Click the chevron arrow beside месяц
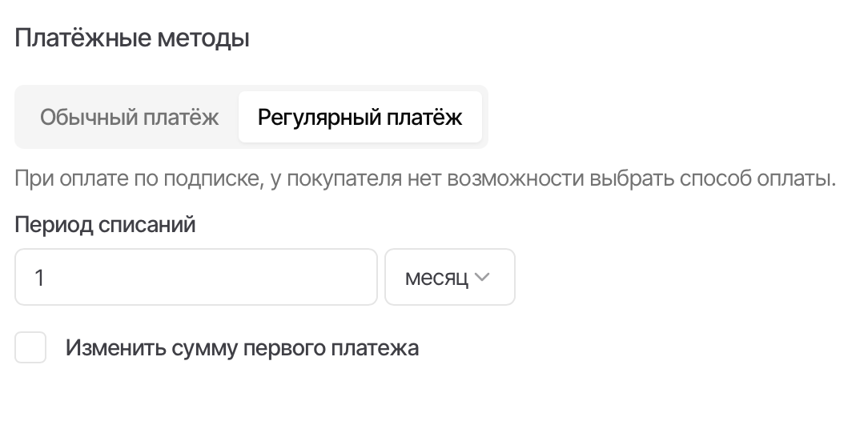Viewport: 868px width, 421px height. click(x=482, y=278)
